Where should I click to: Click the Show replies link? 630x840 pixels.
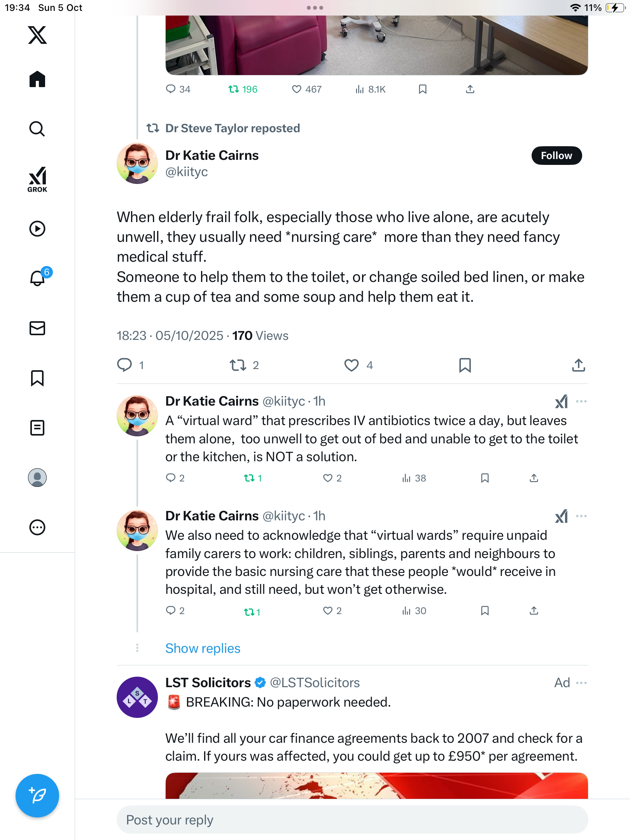[x=203, y=648]
